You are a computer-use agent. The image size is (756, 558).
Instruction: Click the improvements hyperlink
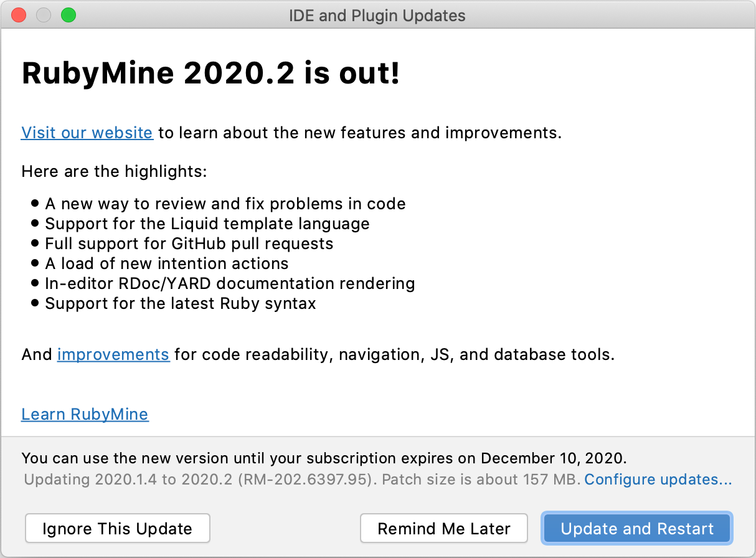pyautogui.click(x=113, y=354)
